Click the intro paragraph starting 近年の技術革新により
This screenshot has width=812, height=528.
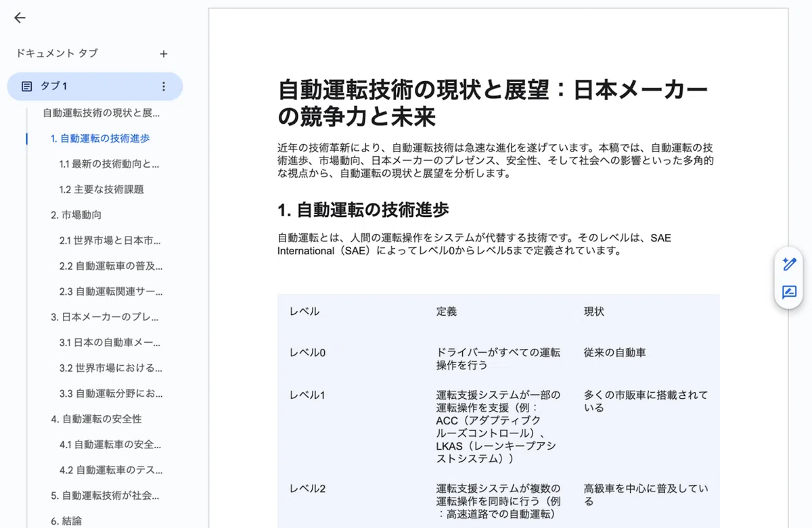495,160
